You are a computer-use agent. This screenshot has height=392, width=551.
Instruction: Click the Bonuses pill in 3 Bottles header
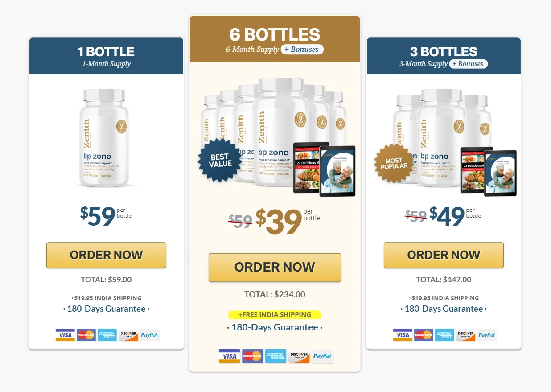(468, 64)
